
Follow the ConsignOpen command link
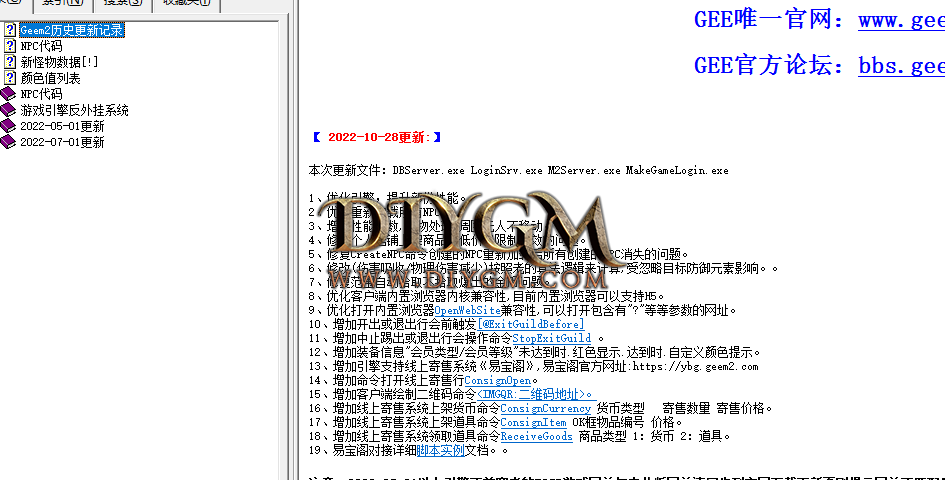[498, 381]
